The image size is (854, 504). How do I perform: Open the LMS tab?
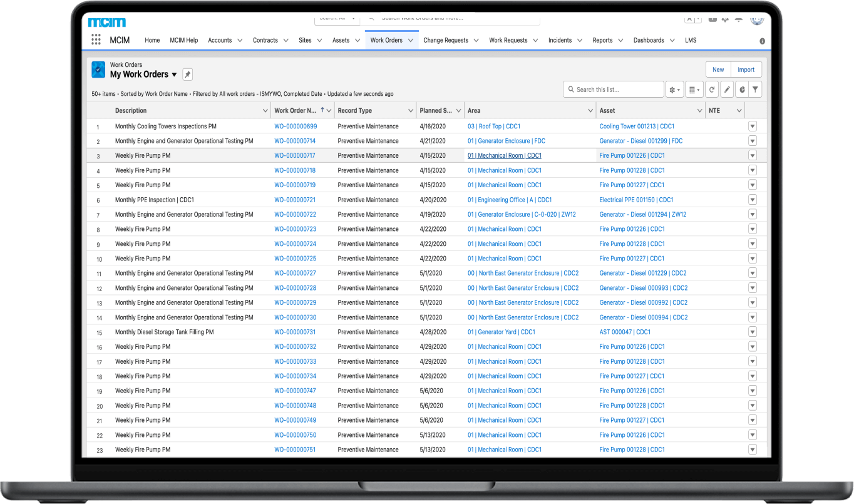pos(691,40)
